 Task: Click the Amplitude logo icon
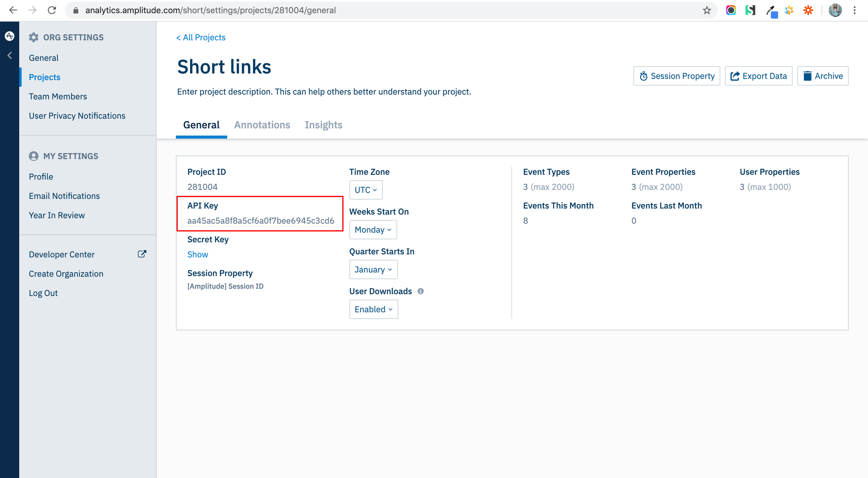pyautogui.click(x=10, y=36)
